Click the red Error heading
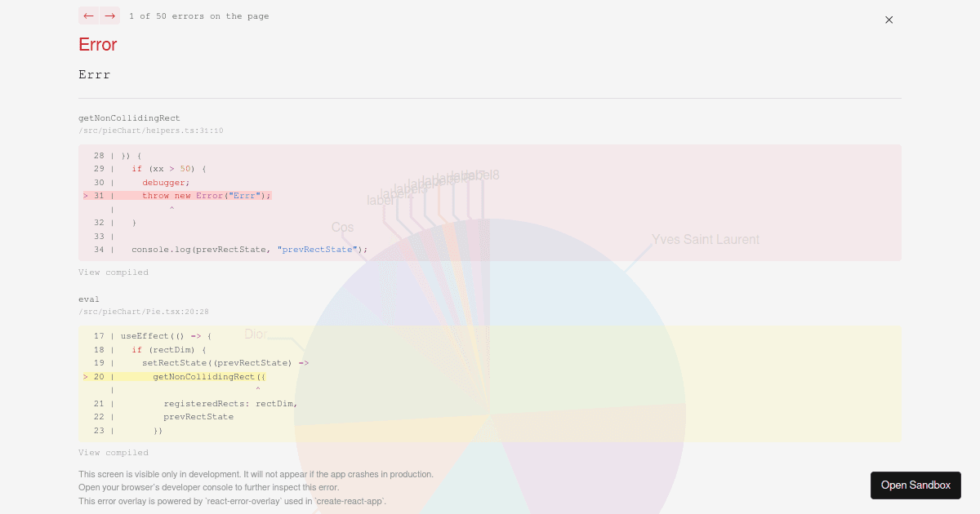This screenshot has width=980, height=514. coord(97,45)
